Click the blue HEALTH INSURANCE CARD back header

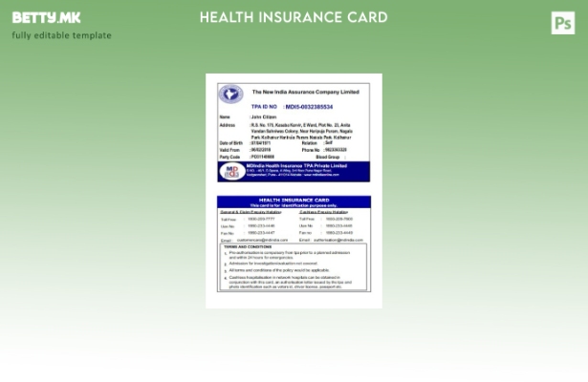294,202
